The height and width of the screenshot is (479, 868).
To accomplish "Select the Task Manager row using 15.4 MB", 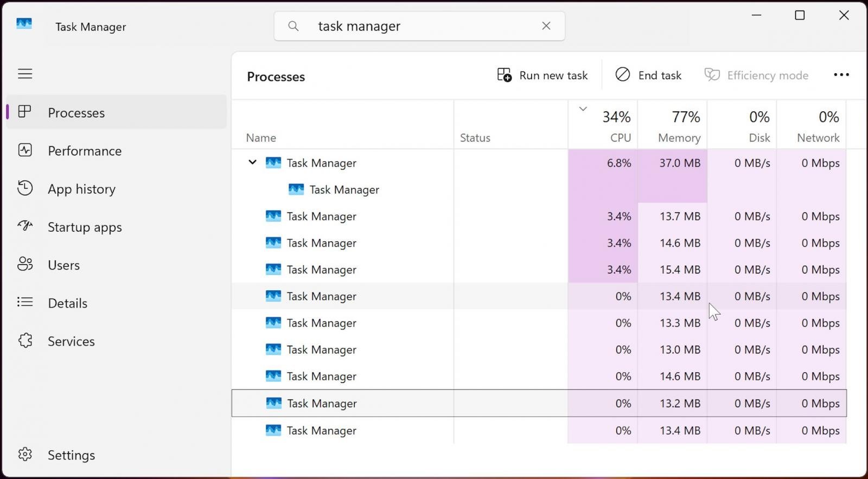I will (321, 270).
